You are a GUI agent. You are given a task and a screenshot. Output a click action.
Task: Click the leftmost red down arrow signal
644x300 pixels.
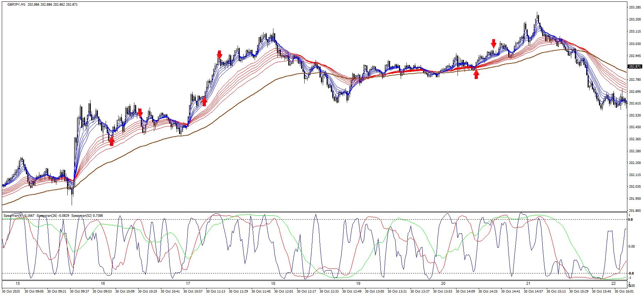pyautogui.click(x=140, y=113)
